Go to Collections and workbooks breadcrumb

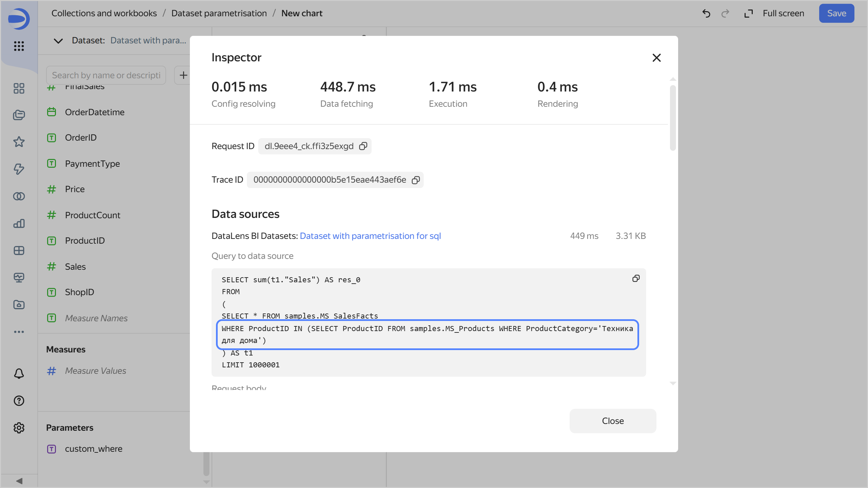pyautogui.click(x=104, y=13)
